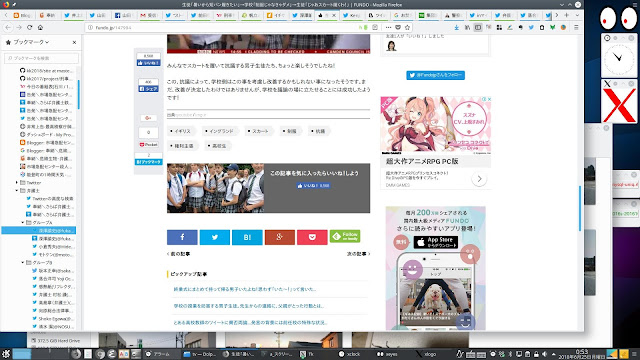Click the Twitter follow @Fundojp button

pos(436,75)
